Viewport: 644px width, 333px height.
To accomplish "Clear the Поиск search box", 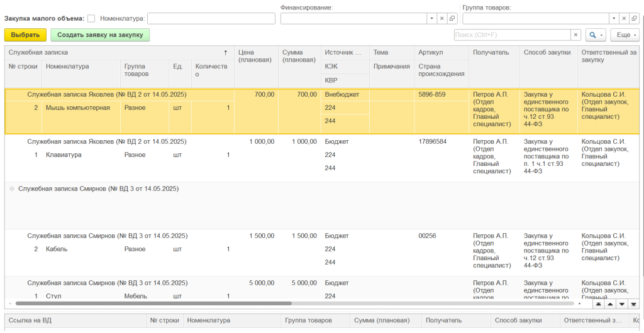I will point(576,35).
